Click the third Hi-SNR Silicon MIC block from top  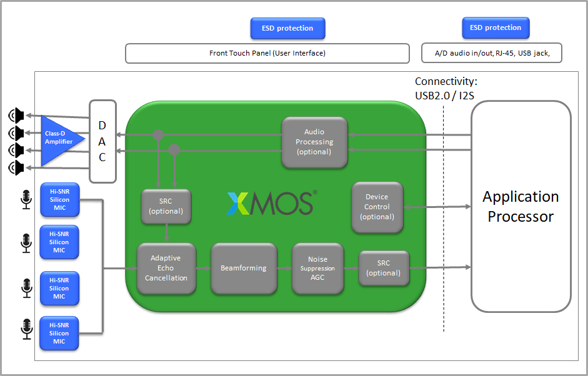[59, 289]
